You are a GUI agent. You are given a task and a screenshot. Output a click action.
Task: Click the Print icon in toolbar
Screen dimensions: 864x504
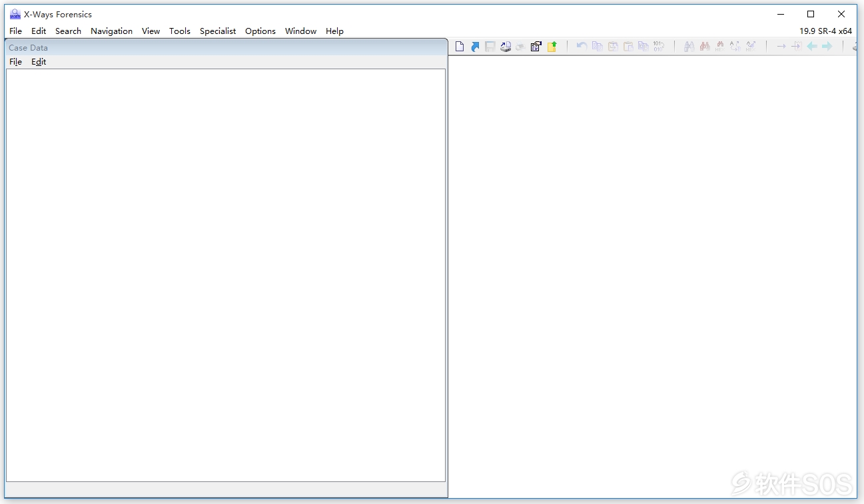point(520,47)
